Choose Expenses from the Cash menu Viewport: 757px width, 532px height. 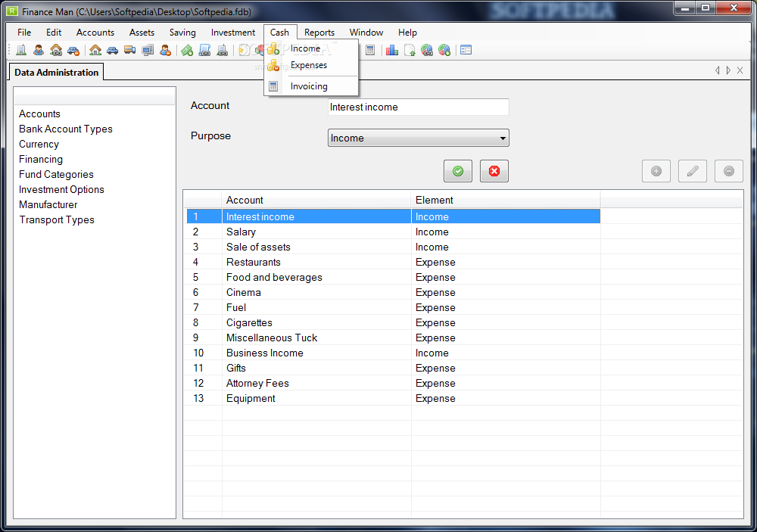click(308, 65)
